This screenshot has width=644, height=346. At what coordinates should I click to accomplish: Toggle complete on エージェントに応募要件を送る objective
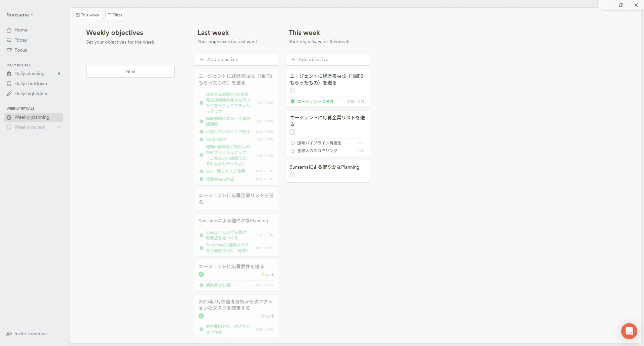[x=201, y=274]
